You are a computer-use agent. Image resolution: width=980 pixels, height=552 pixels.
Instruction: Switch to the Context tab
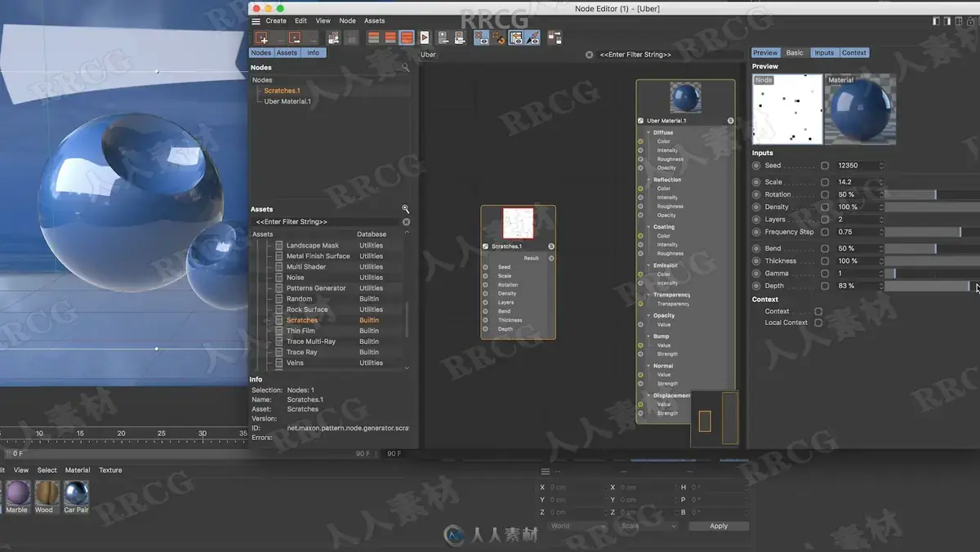click(854, 53)
